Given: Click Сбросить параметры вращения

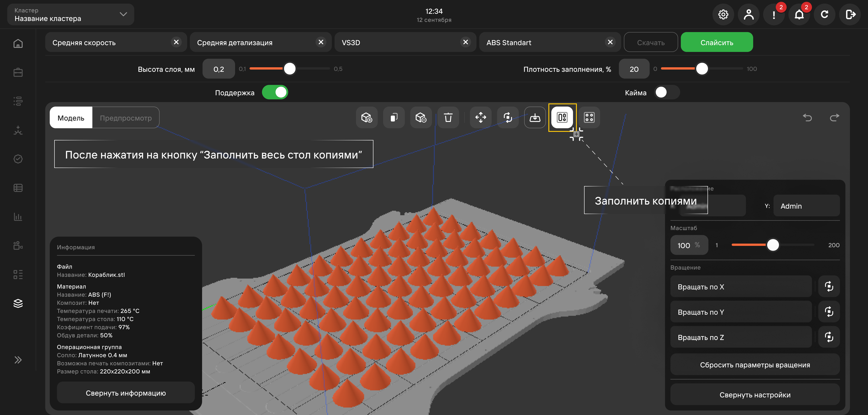Looking at the screenshot, I should coord(755,364).
